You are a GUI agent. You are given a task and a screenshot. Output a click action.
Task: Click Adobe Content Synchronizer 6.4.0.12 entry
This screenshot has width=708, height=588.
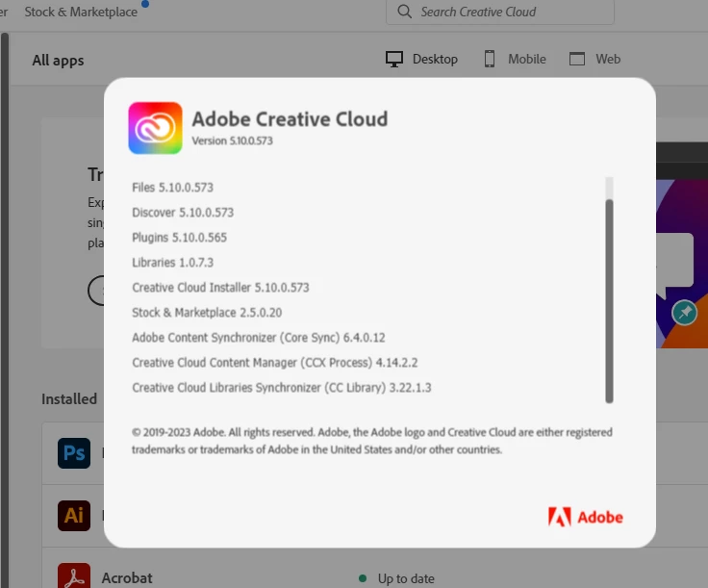coord(258,338)
